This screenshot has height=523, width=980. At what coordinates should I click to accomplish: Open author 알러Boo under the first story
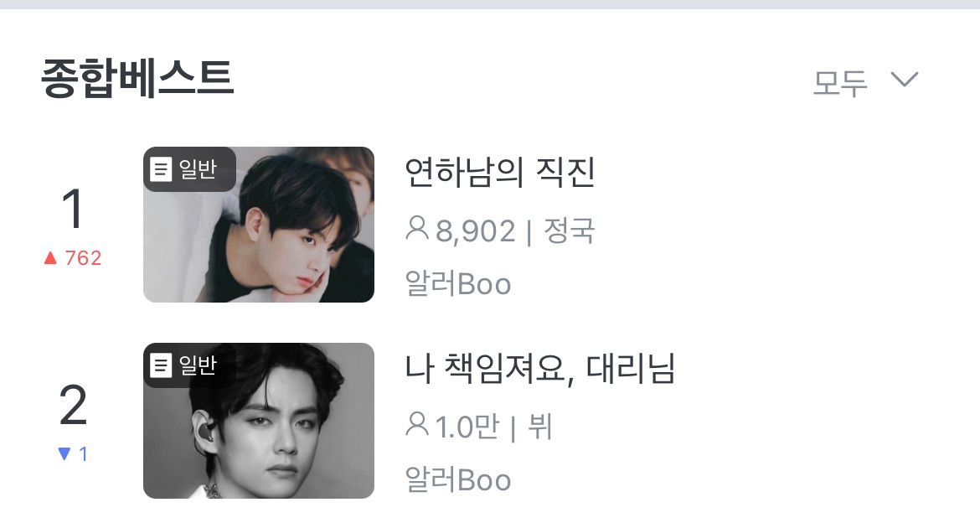pyautogui.click(x=458, y=284)
